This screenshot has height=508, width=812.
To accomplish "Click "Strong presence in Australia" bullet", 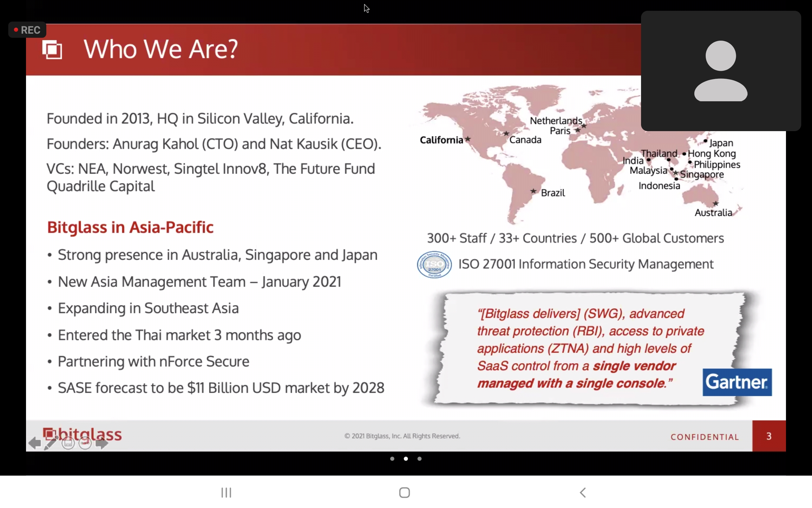I will pyautogui.click(x=217, y=255).
